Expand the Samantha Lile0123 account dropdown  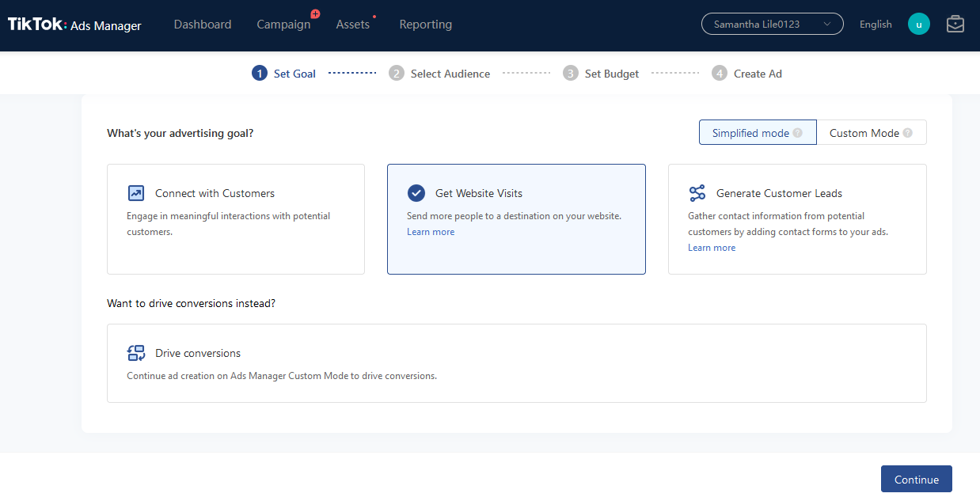pos(772,24)
